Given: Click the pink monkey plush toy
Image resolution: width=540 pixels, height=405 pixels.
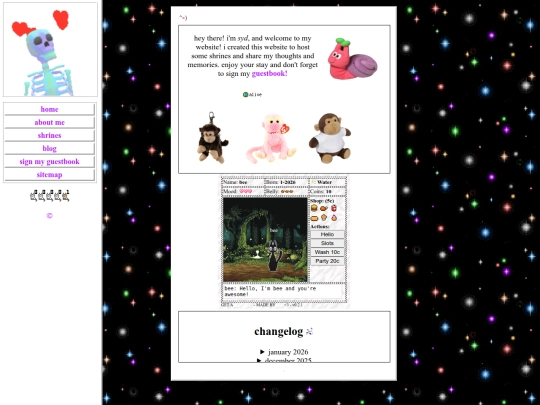Looking at the screenshot, I should [272, 138].
